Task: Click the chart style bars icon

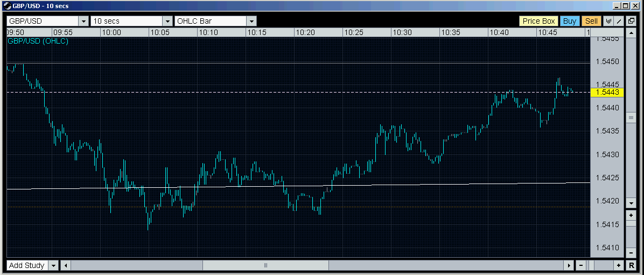Action: tap(608, 21)
